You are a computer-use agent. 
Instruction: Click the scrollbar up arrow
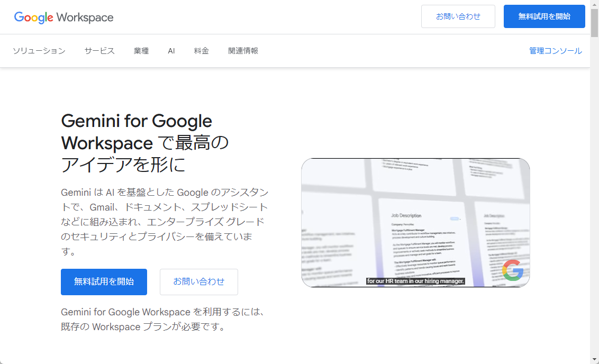[x=595, y=4]
